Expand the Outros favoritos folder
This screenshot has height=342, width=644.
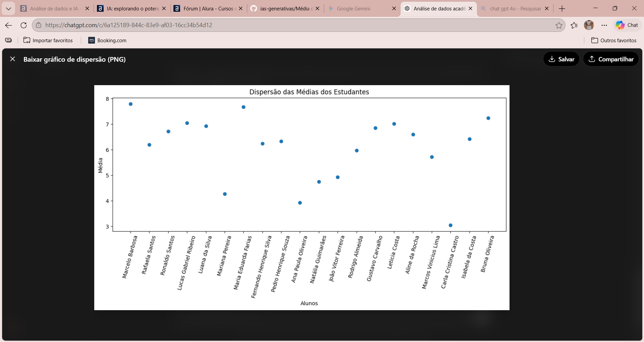(x=614, y=40)
